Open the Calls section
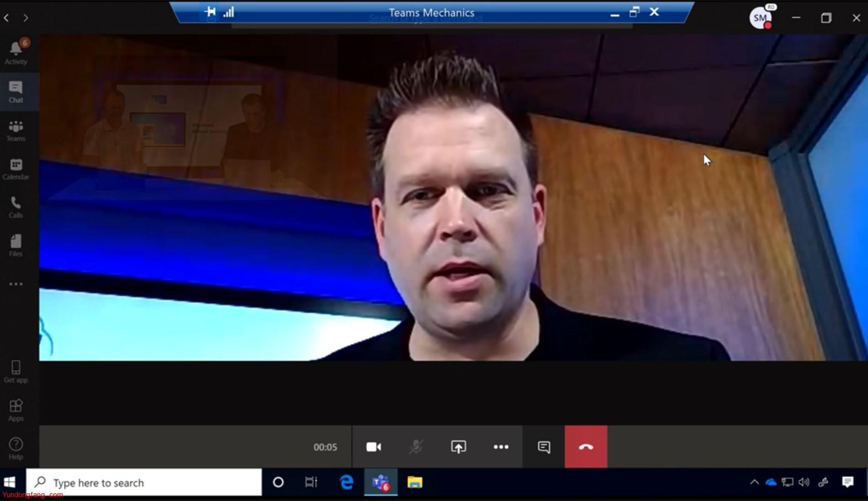Screen dimensions: 868x501 point(16,207)
